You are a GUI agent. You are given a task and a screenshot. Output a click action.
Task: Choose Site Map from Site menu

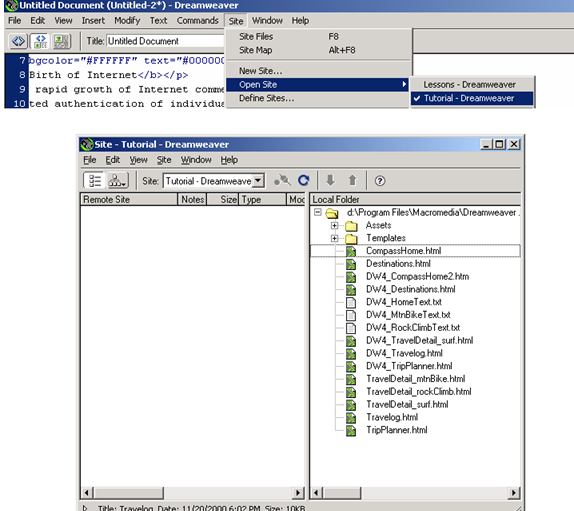pyautogui.click(x=317, y=50)
